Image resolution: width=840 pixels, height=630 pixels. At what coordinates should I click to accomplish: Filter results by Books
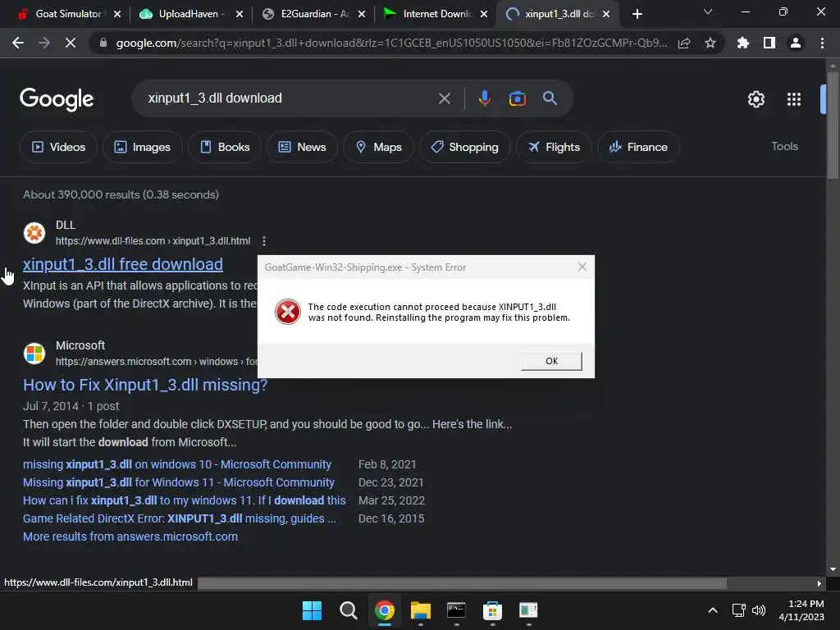(x=225, y=147)
